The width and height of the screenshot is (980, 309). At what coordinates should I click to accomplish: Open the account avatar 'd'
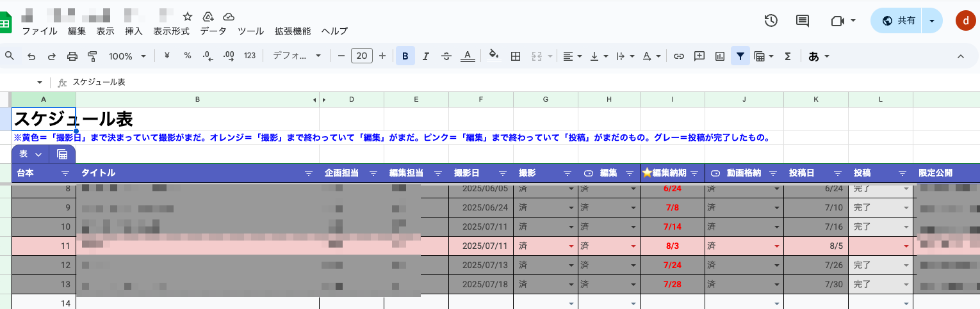point(965,20)
